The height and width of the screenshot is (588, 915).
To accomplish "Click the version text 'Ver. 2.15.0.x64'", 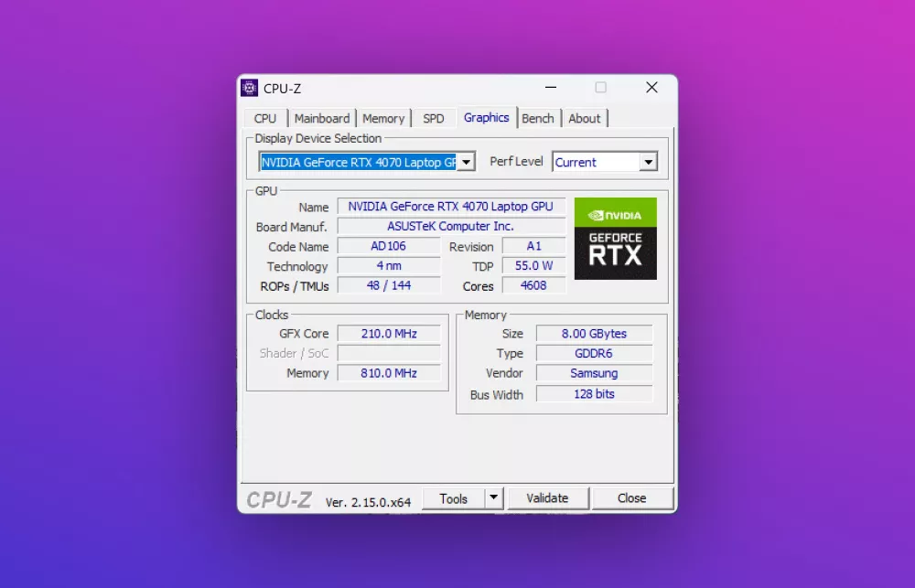I will point(368,502).
